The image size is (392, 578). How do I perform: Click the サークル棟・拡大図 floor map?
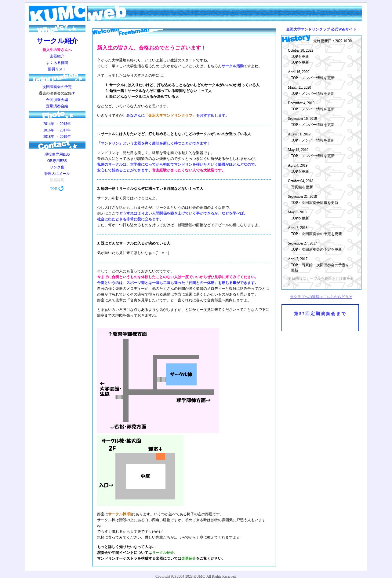coord(140,470)
